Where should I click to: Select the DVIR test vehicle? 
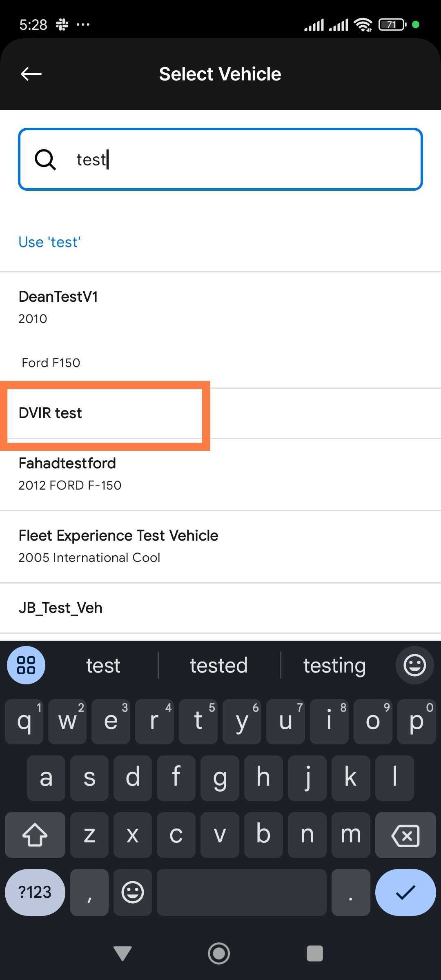(51, 413)
